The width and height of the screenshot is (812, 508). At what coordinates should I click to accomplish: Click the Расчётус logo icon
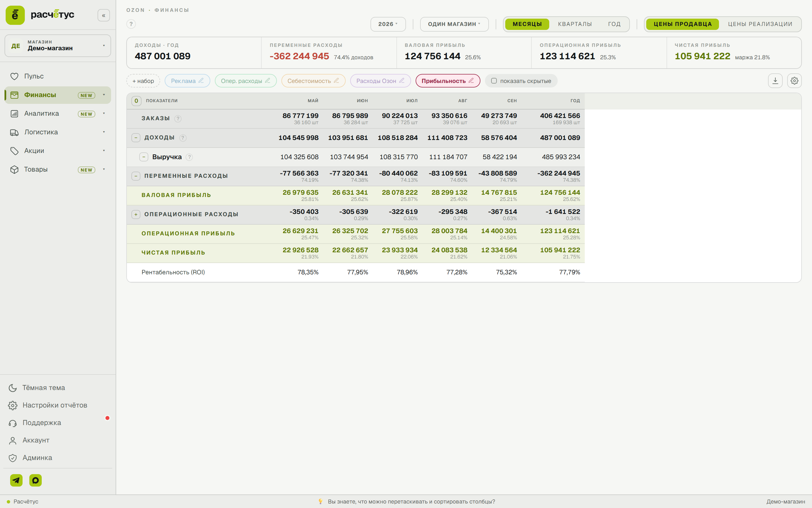[x=15, y=15]
